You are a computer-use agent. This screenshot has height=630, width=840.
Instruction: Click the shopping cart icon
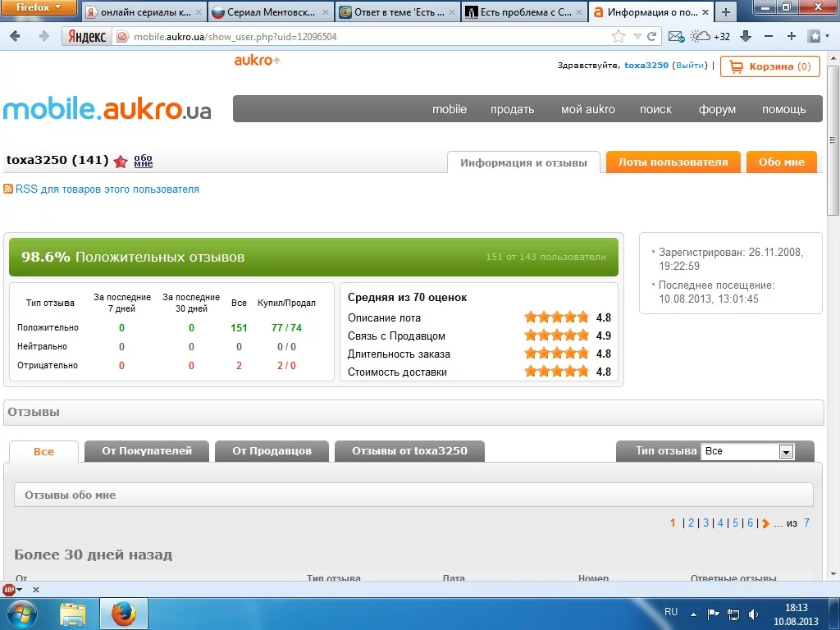point(736,66)
